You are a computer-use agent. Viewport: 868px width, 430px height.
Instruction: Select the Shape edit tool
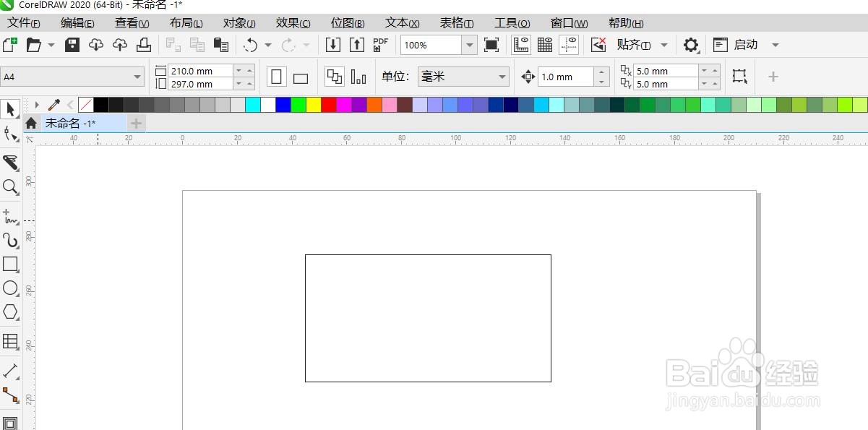pos(10,134)
